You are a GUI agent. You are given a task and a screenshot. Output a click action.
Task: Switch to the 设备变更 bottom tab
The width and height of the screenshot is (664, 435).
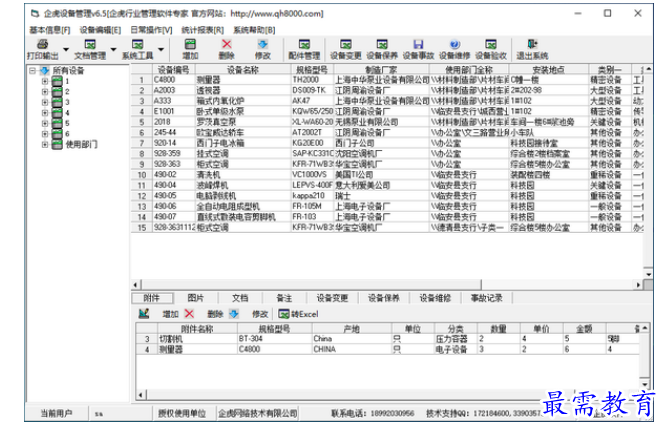click(332, 298)
